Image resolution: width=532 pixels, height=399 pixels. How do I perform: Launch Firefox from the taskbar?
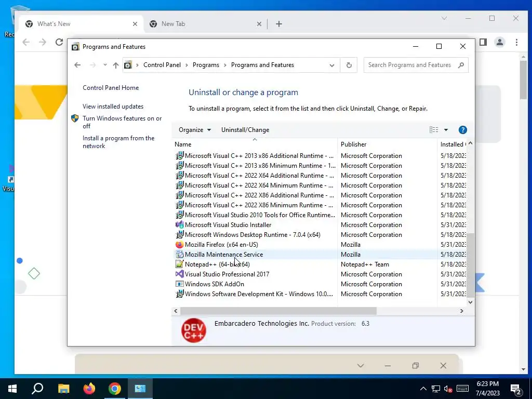[x=89, y=389]
